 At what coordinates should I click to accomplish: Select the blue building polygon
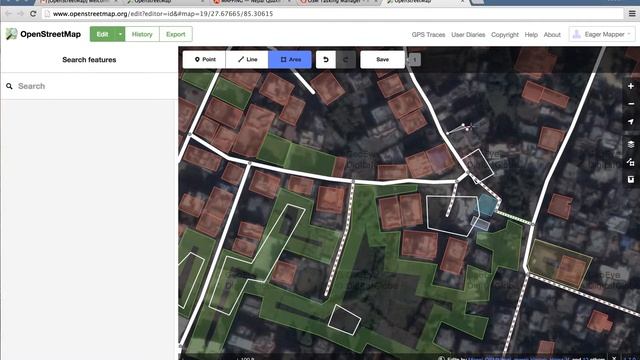487,204
